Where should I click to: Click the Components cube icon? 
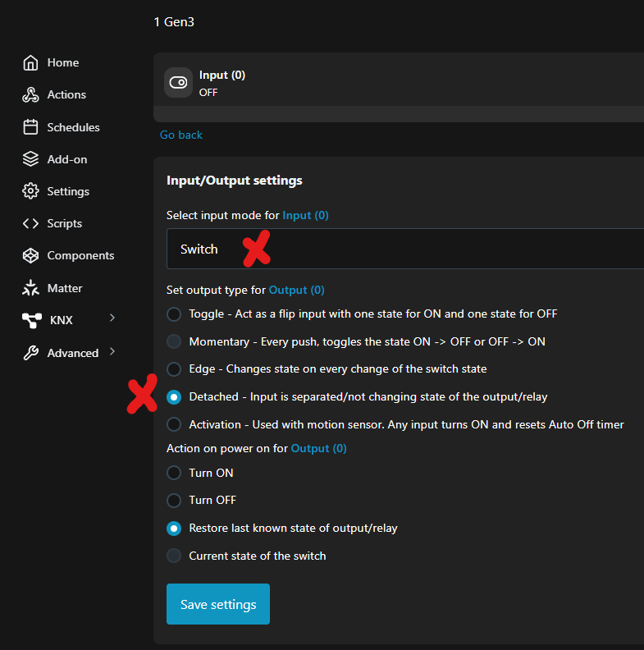tap(30, 255)
